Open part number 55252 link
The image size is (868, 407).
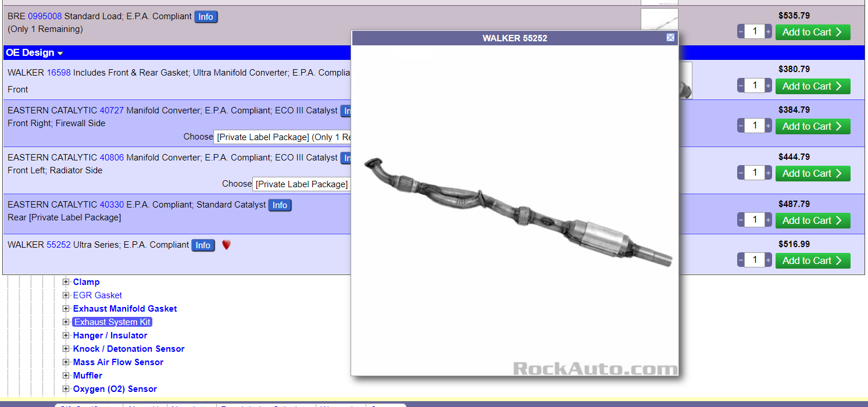(59, 245)
